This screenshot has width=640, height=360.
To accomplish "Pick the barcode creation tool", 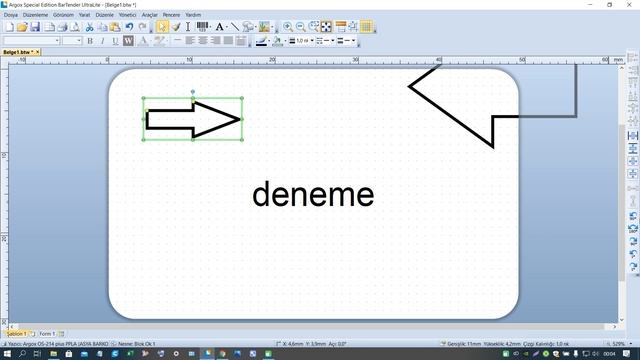I will click(202, 27).
